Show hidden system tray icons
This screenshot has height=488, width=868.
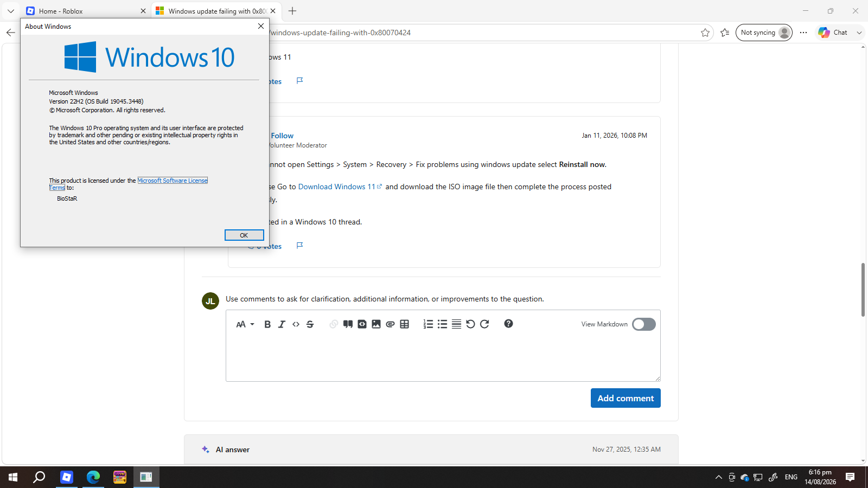click(x=719, y=477)
